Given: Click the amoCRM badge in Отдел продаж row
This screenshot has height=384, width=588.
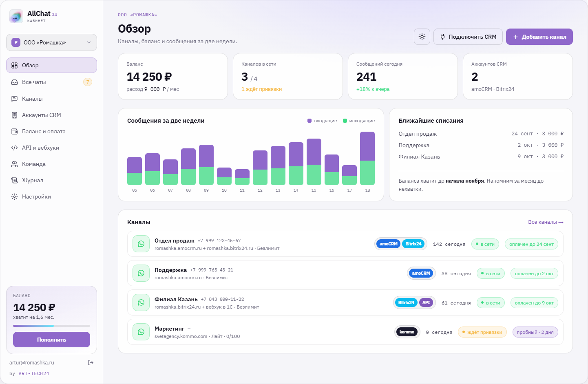Looking at the screenshot, I should (389, 244).
